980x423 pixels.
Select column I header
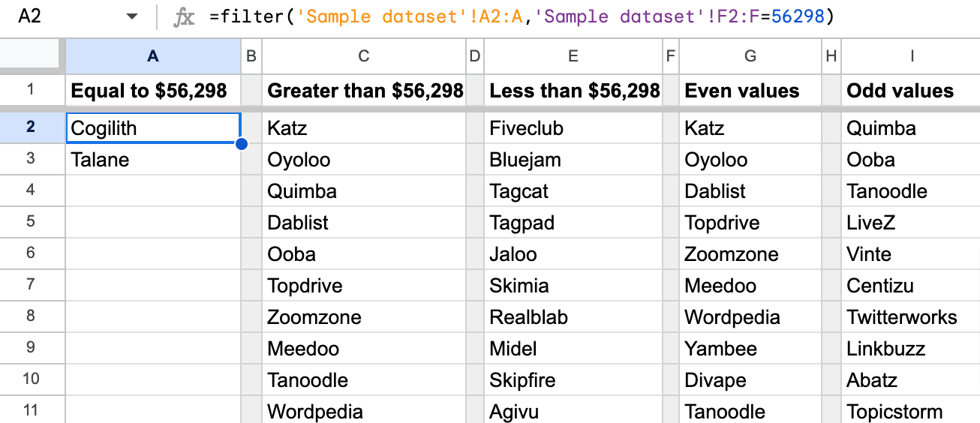point(912,55)
